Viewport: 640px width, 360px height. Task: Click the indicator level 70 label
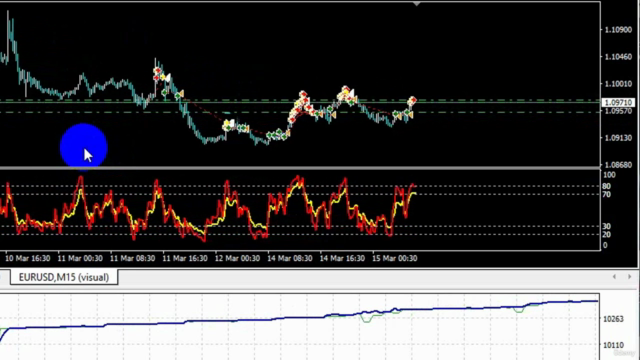tap(607, 194)
